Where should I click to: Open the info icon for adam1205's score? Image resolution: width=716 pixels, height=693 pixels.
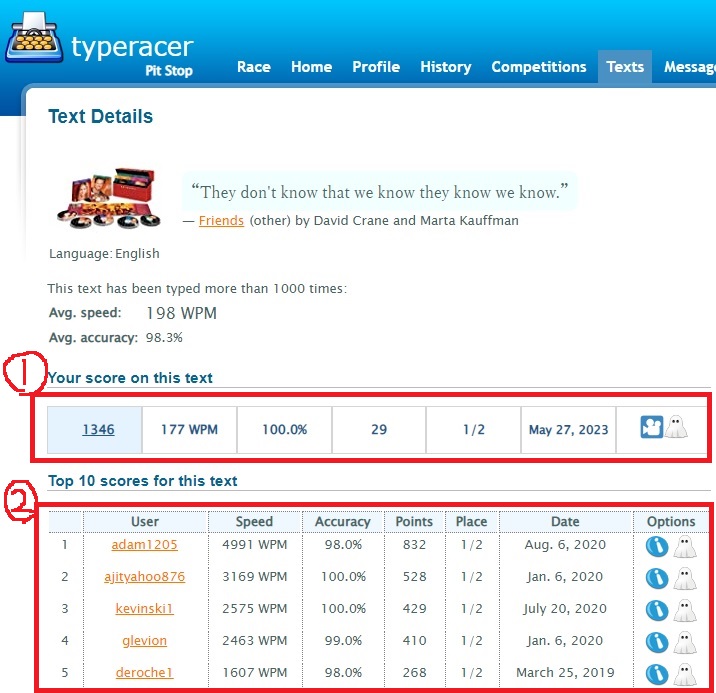pyautogui.click(x=657, y=546)
